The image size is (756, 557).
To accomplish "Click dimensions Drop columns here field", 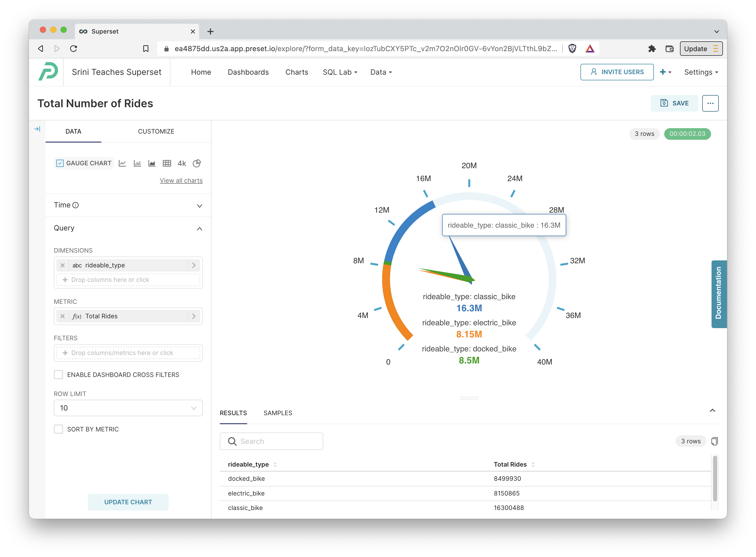I will [x=128, y=280].
